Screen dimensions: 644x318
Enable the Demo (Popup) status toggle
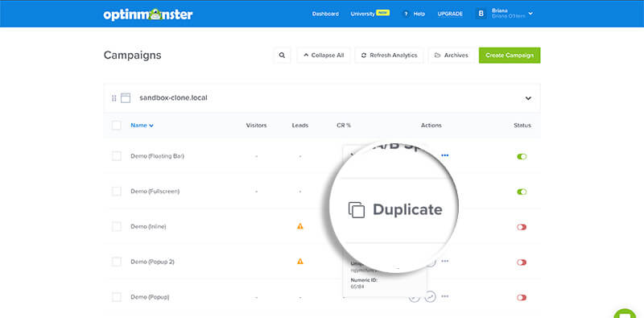coord(522,297)
